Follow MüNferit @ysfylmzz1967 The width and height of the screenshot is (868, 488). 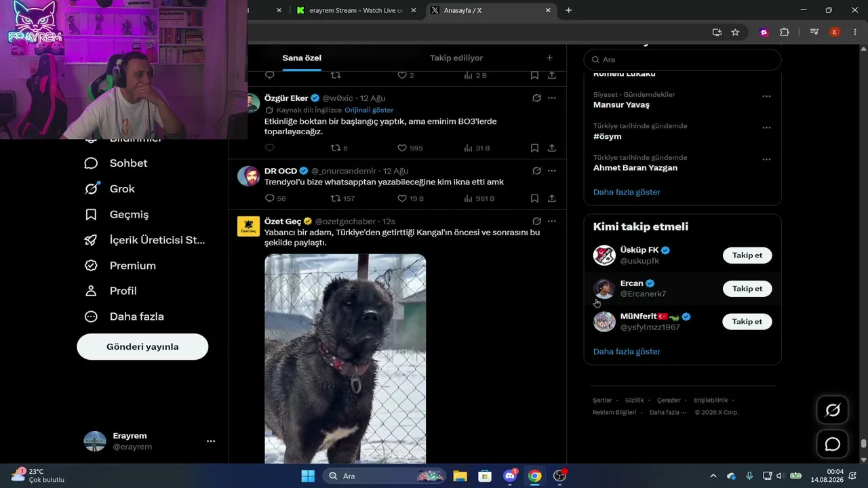(x=747, y=322)
